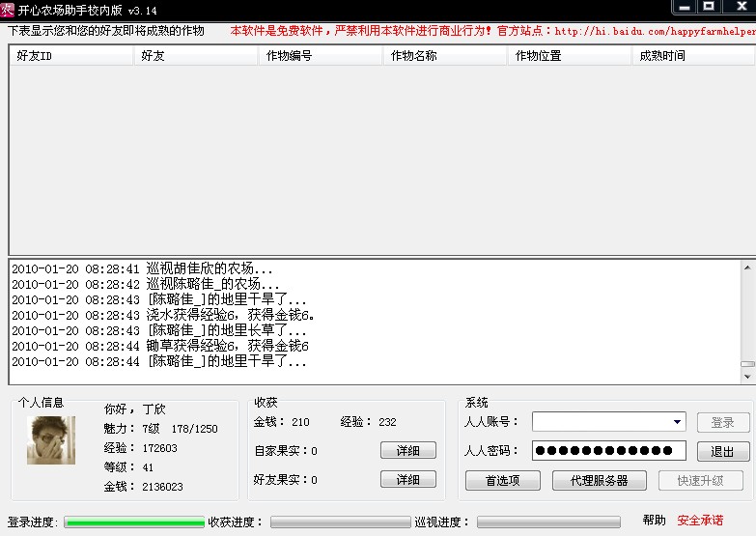This screenshot has width=756, height=536.
Task: Open 首选项 preferences
Action: (502, 480)
